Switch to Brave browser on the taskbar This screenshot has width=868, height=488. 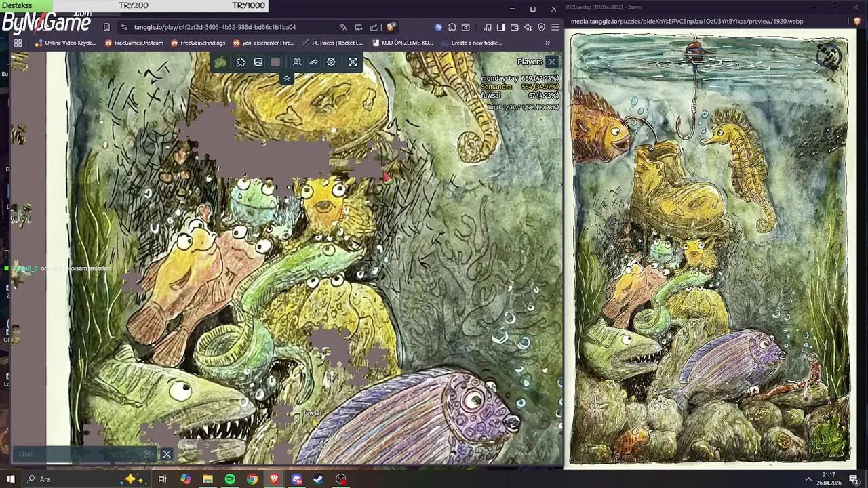tap(274, 479)
